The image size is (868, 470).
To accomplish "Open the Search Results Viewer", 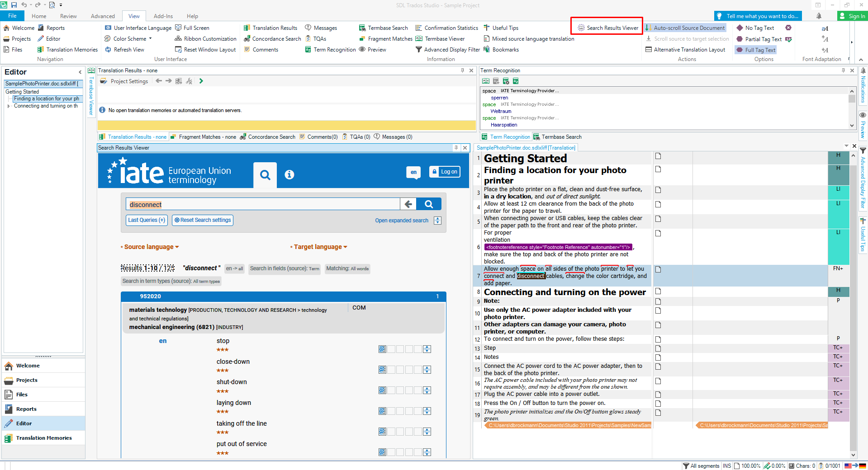I will click(607, 28).
